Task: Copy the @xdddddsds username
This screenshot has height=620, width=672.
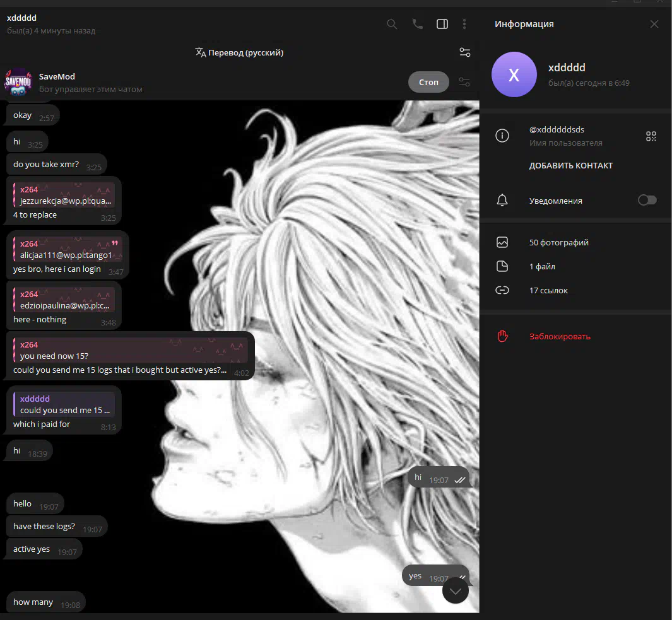Action: pyautogui.click(x=557, y=129)
